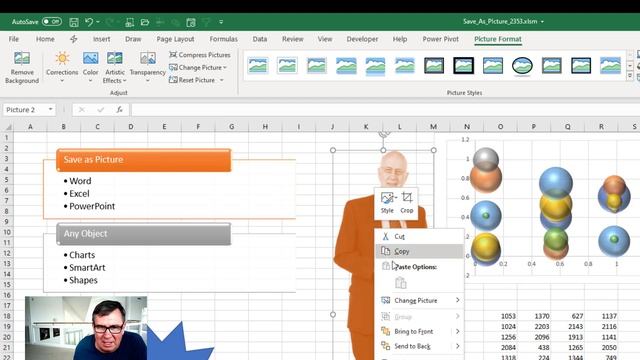Click the Save icon in the quick access toolbar
Screen dimensions: 640x360
74,22
